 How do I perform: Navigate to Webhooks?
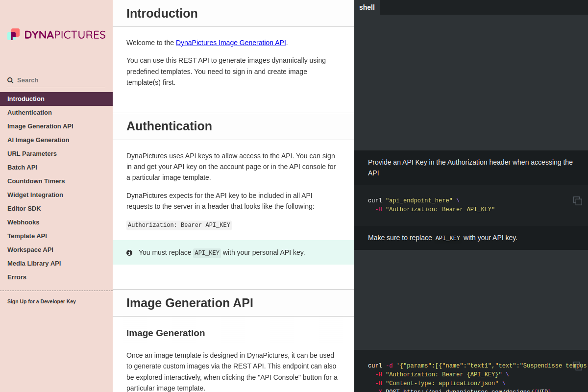(x=56, y=222)
